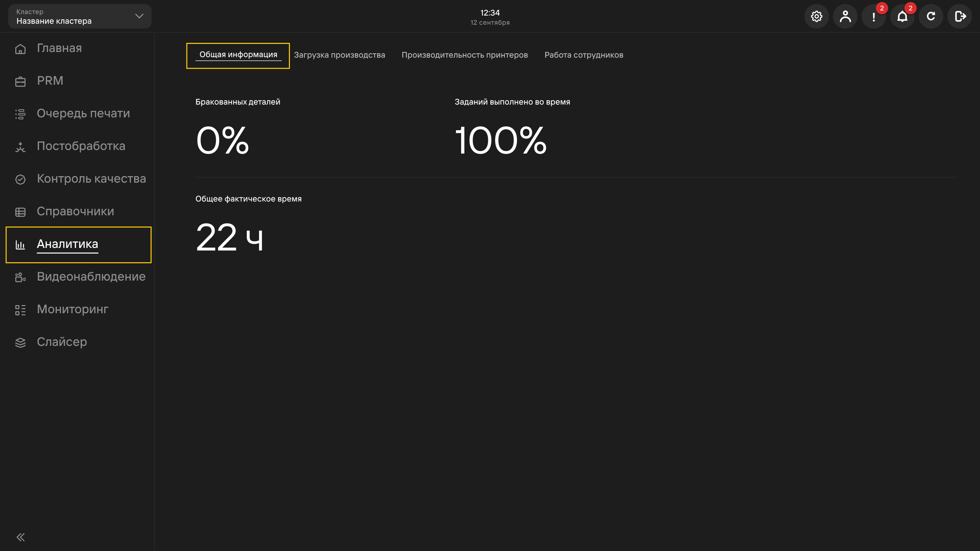The height and width of the screenshot is (551, 980).
Task: Switch to Работа сотрудников tab
Action: point(584,55)
